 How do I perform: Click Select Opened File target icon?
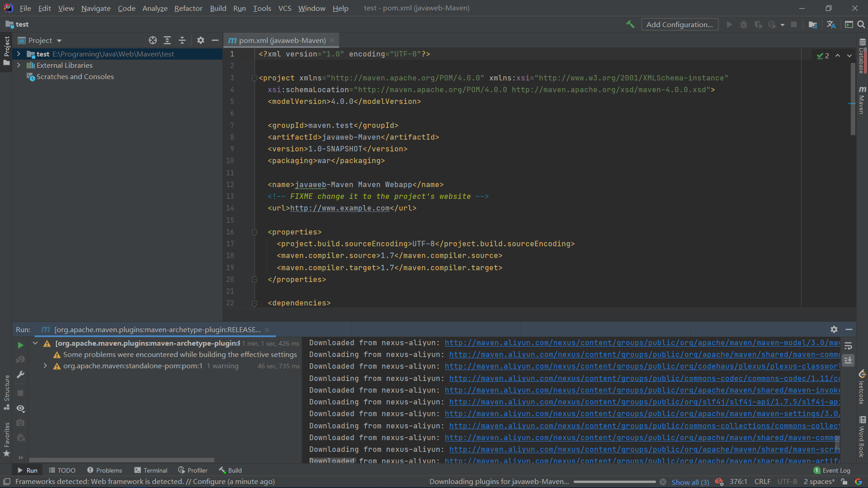click(153, 40)
